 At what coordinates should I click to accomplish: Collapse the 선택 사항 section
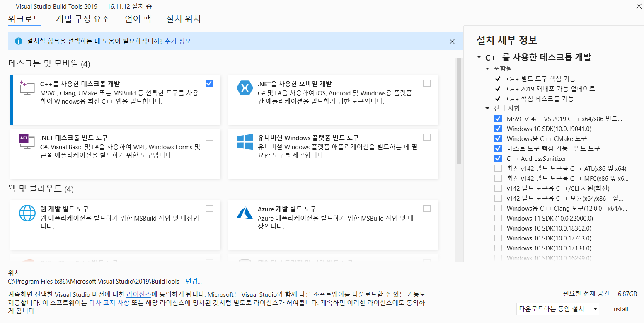click(x=488, y=108)
